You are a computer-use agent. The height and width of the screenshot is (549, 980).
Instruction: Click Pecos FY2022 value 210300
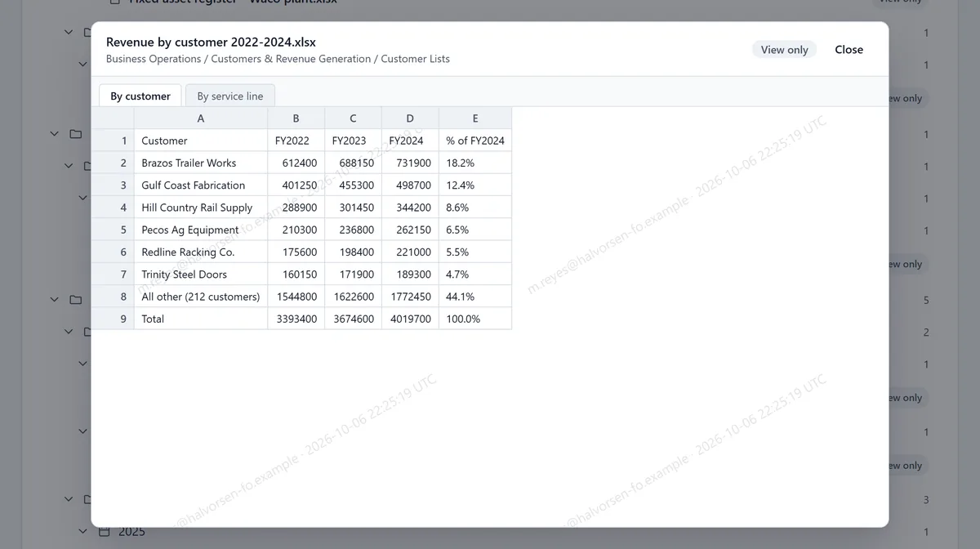[296, 230]
